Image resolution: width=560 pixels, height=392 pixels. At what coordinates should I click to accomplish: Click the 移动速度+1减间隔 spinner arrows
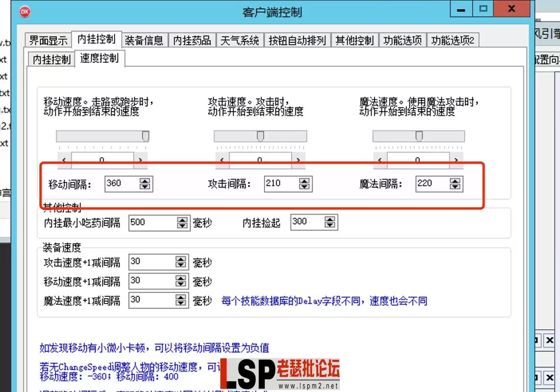[x=181, y=281]
